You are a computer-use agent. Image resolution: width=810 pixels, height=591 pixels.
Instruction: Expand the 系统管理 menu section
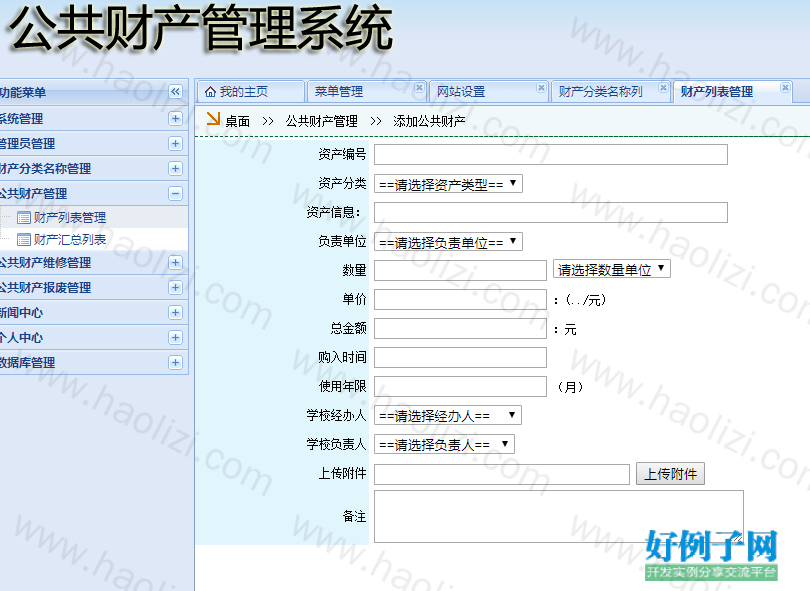175,118
